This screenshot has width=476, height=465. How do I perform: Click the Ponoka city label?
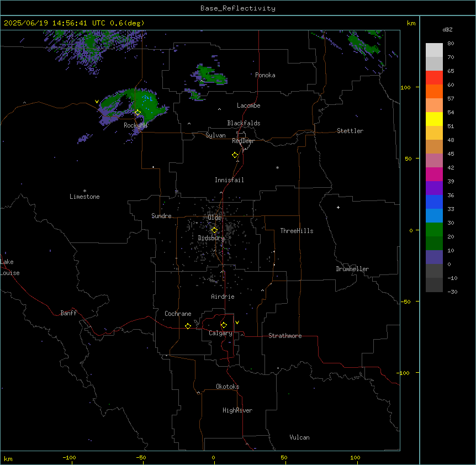pos(265,75)
